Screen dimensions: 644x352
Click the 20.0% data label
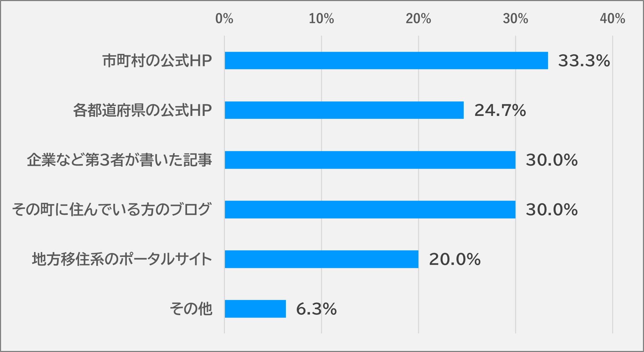click(454, 259)
